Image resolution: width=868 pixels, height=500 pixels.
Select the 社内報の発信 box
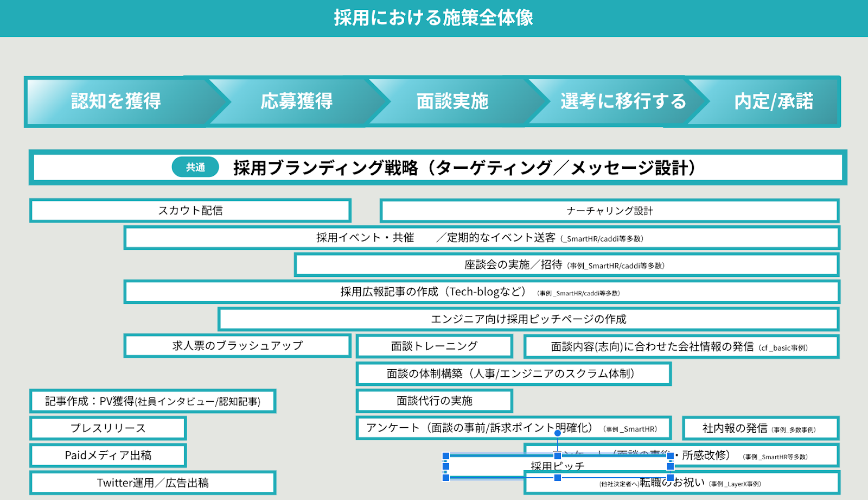pyautogui.click(x=761, y=428)
